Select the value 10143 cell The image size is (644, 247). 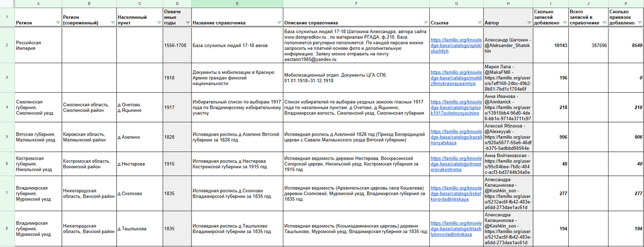coord(550,45)
